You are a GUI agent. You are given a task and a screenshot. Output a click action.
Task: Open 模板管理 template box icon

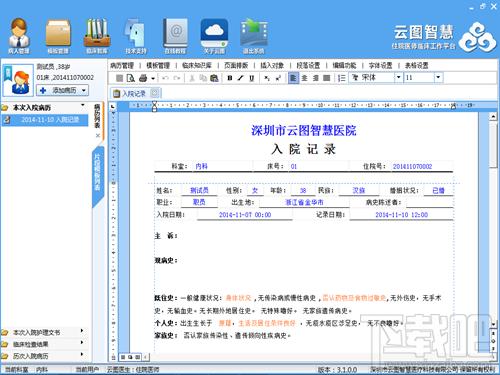58,36
